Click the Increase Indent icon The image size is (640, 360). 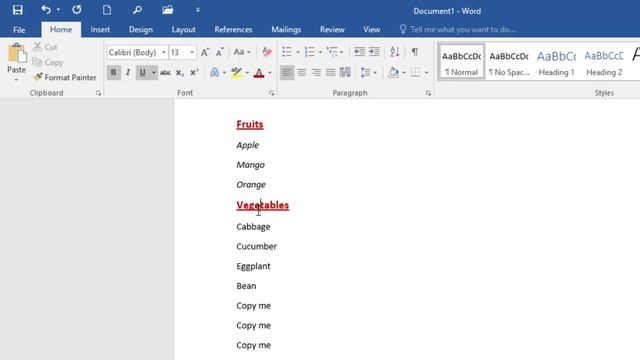click(374, 52)
